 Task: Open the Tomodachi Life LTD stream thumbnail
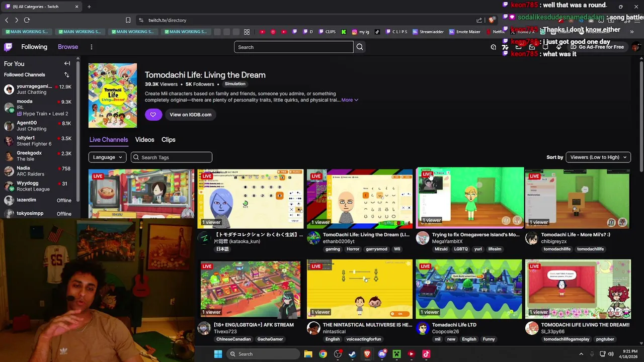click(469, 289)
